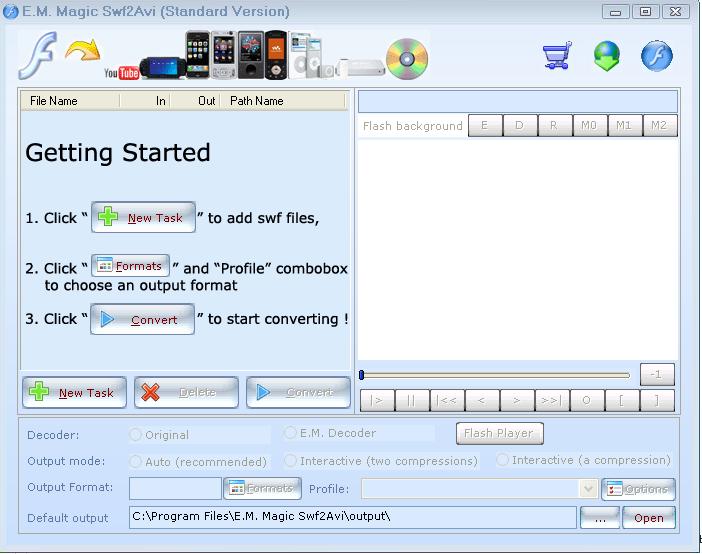Click the E flash background button
This screenshot has height=554, width=702.
485,125
